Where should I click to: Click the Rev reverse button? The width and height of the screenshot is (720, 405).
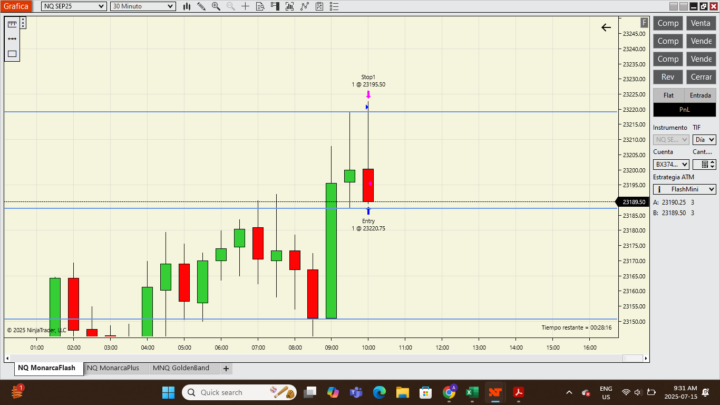pos(668,77)
